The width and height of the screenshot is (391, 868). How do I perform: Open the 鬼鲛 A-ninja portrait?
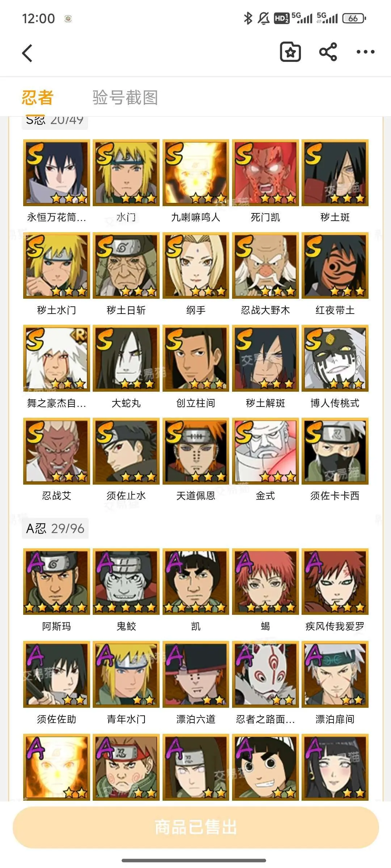click(126, 582)
